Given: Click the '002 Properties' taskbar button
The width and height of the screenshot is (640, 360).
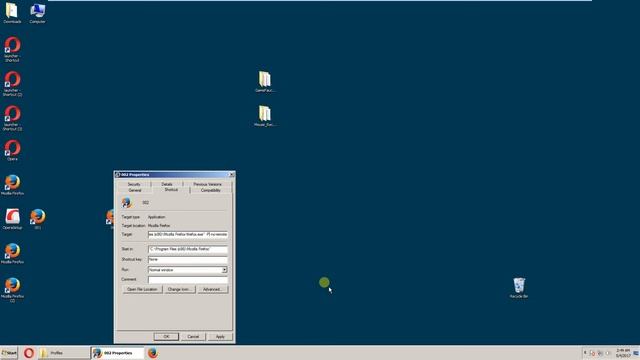Looking at the screenshot, I should [118, 353].
